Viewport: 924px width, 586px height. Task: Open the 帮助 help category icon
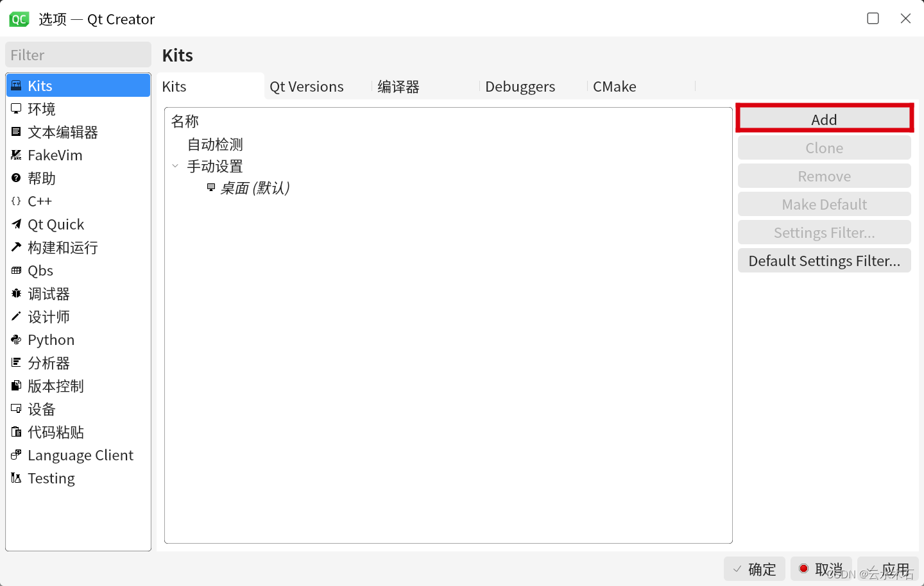click(17, 178)
